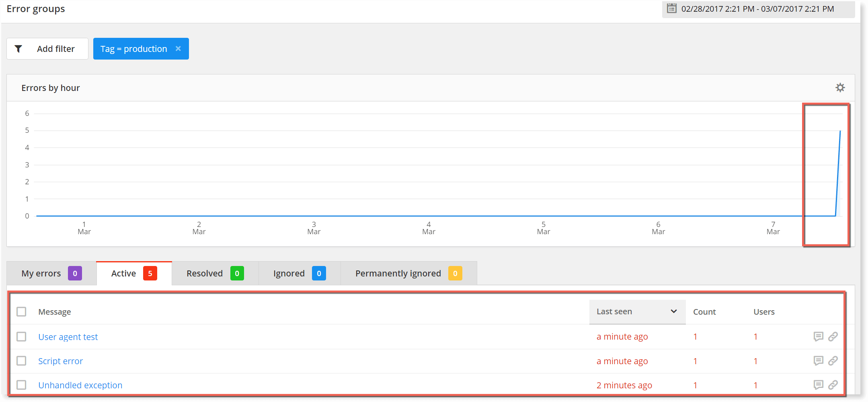Open the Script error link
Screen dimensions: 868x402
60,361
